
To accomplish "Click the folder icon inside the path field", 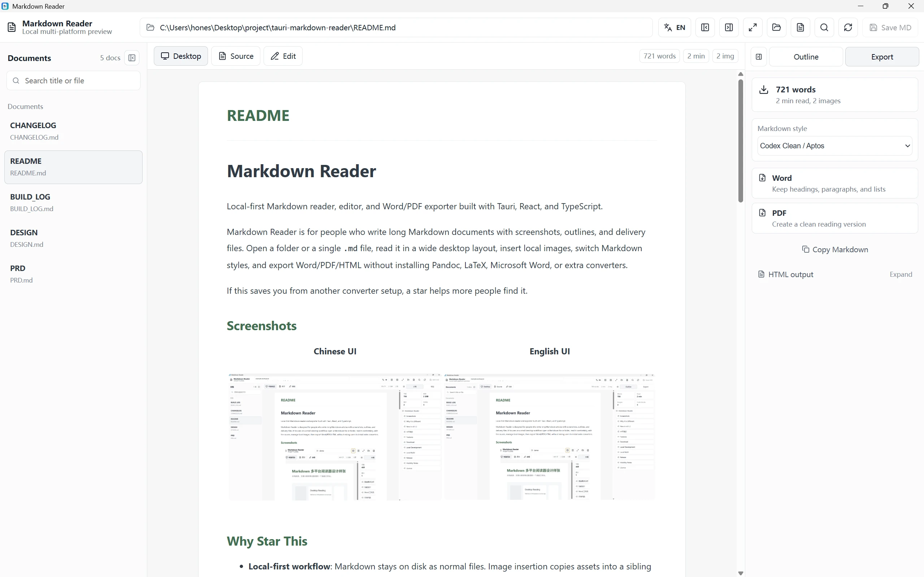I will [151, 27].
